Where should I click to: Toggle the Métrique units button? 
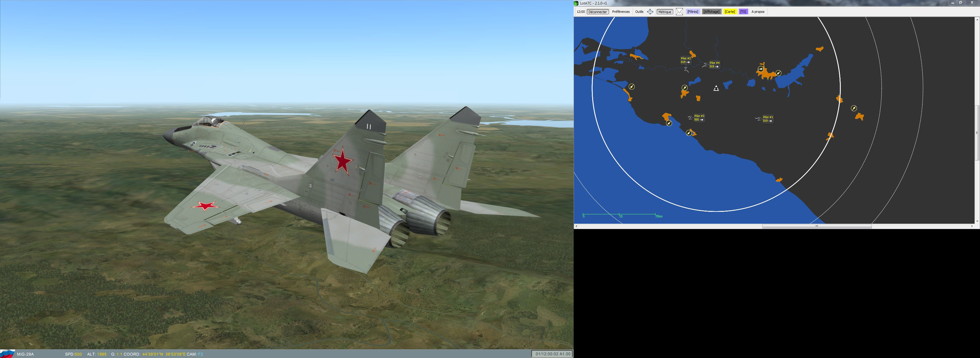coord(664,12)
